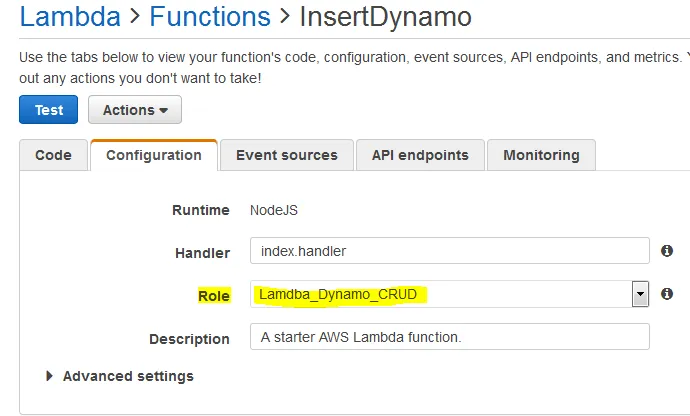Select the Configuration tab
The image size is (690, 416).
pyautogui.click(x=154, y=155)
